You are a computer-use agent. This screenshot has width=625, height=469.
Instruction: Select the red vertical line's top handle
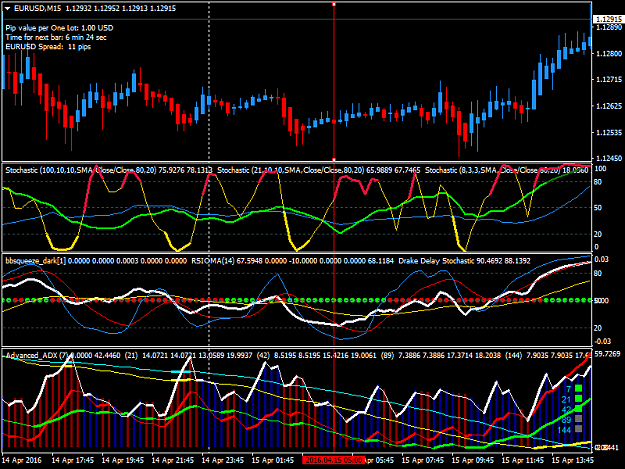[334, 4]
